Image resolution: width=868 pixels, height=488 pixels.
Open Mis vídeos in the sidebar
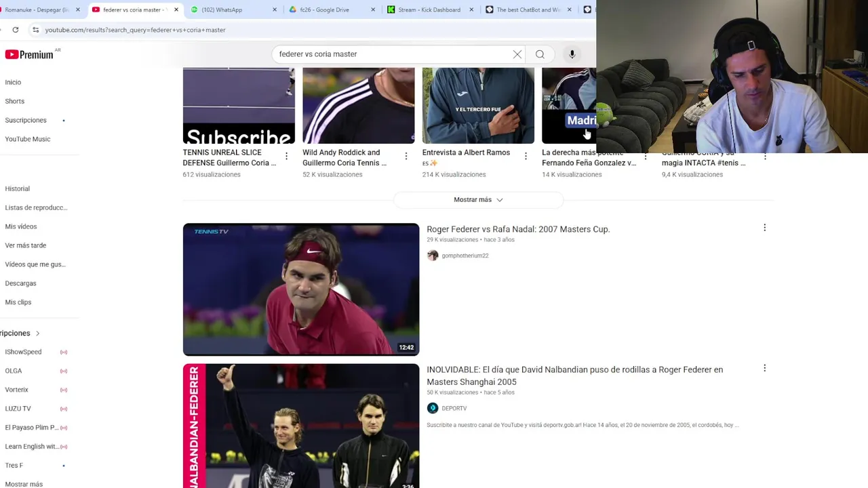(21, 226)
